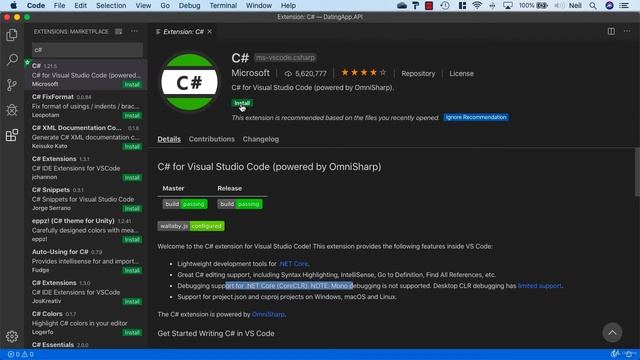Viewport: 640px width, 360px height.
Task: Open Wi-Fi status in menu bar
Action: (x=476, y=5)
